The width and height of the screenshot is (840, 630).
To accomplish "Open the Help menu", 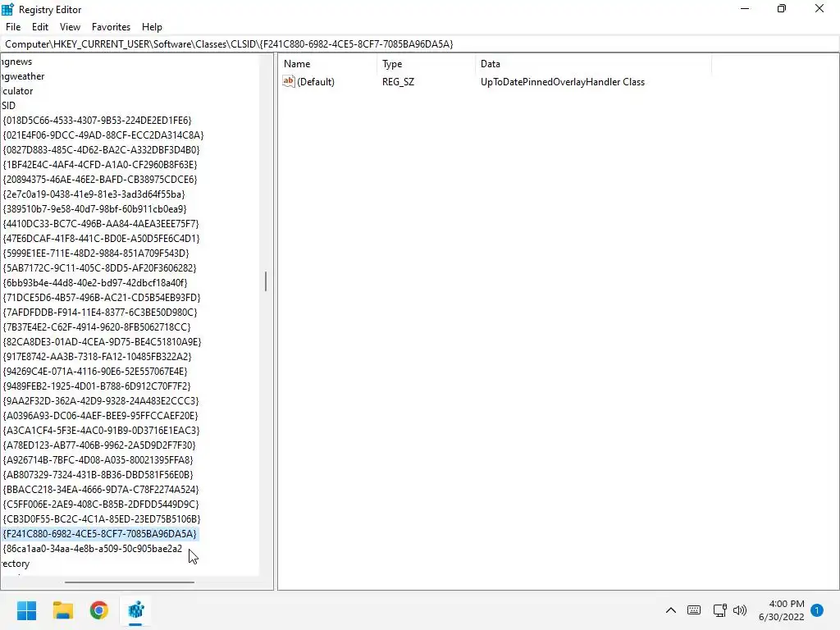I will tap(152, 27).
